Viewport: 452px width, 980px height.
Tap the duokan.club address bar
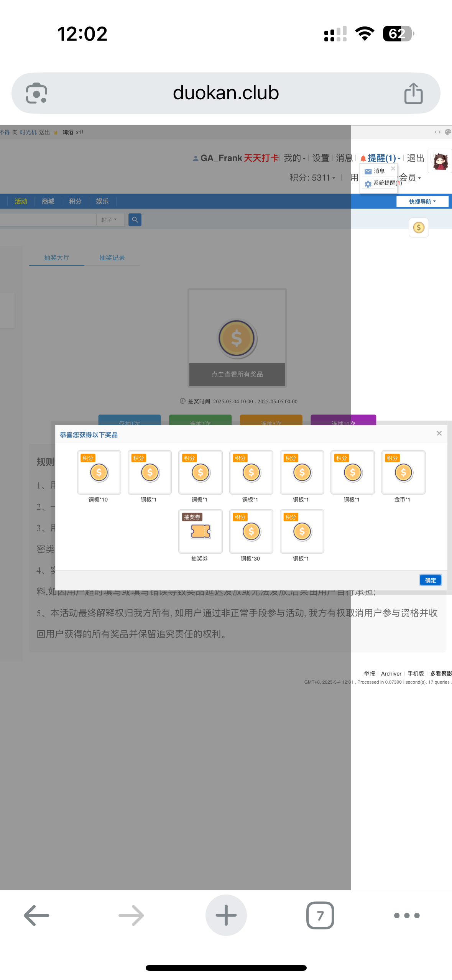[226, 93]
